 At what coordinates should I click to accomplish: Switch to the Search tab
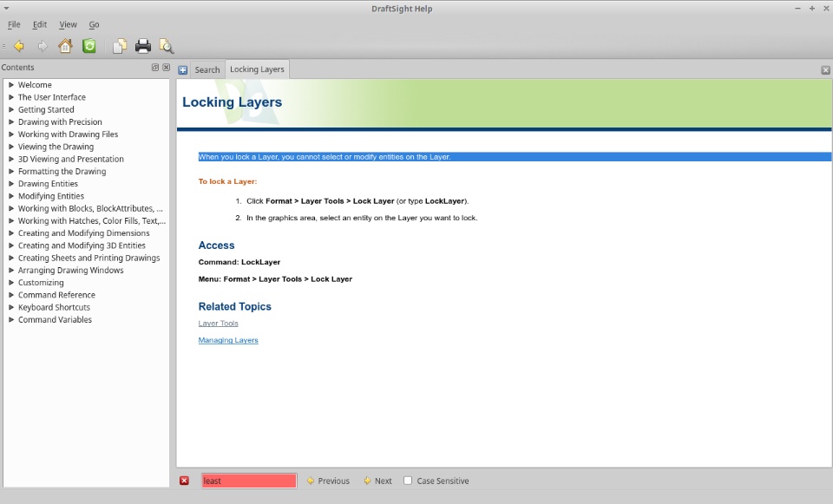point(207,69)
